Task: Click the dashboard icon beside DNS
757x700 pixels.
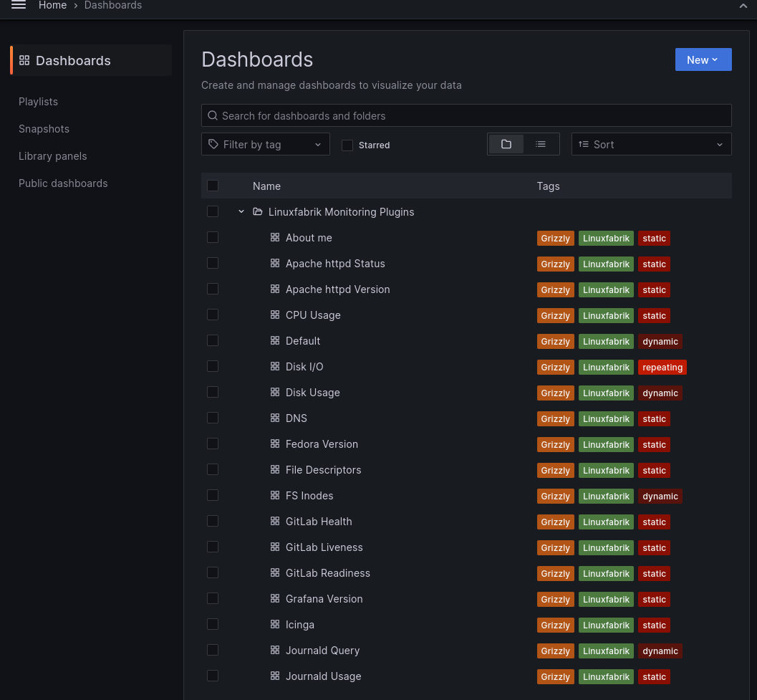Action: 275,418
